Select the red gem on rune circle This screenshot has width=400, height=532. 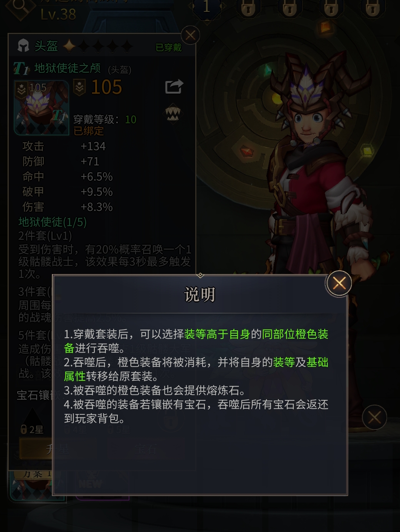tap(246, 151)
